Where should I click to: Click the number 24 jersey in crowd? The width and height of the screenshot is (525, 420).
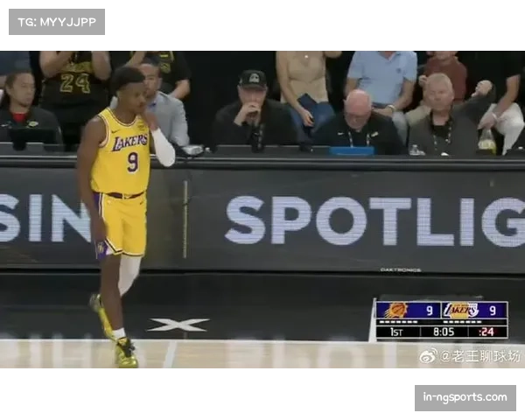pyautogui.click(x=74, y=83)
